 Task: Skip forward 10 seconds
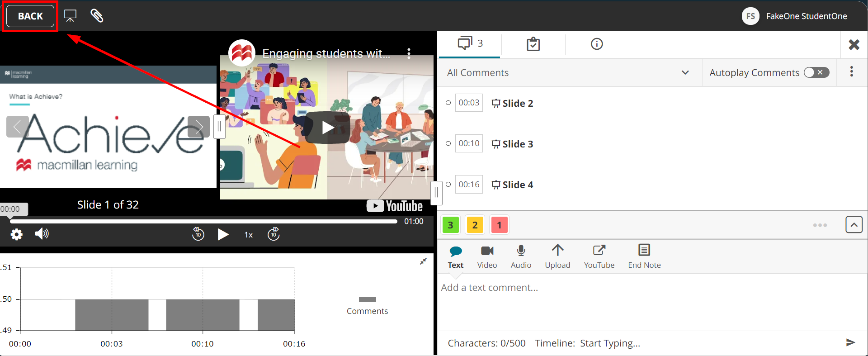tap(274, 234)
